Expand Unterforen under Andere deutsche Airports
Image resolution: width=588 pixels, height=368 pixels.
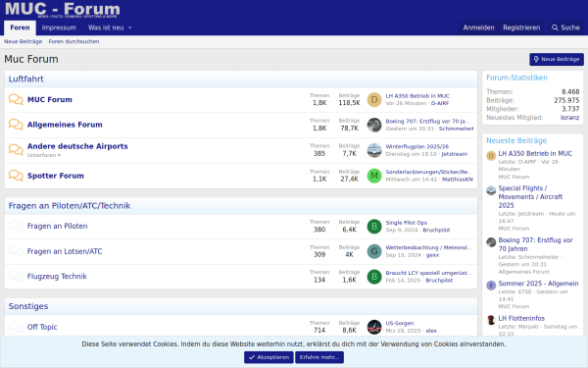(44, 155)
